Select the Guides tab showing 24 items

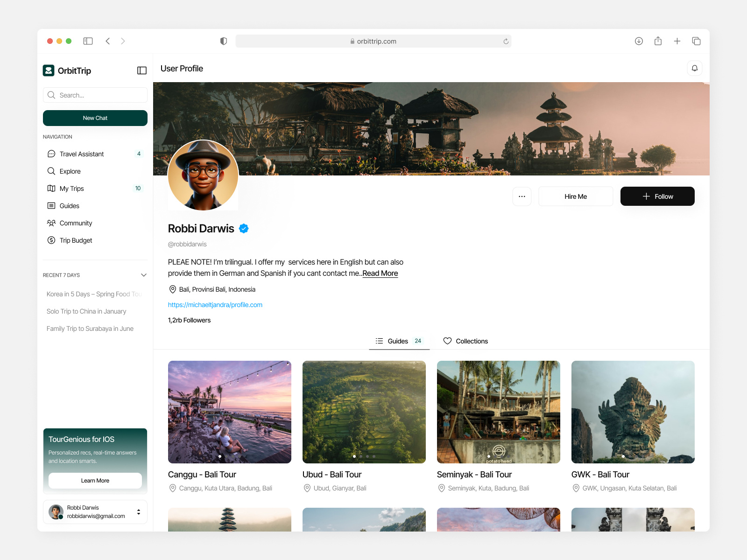[399, 341]
